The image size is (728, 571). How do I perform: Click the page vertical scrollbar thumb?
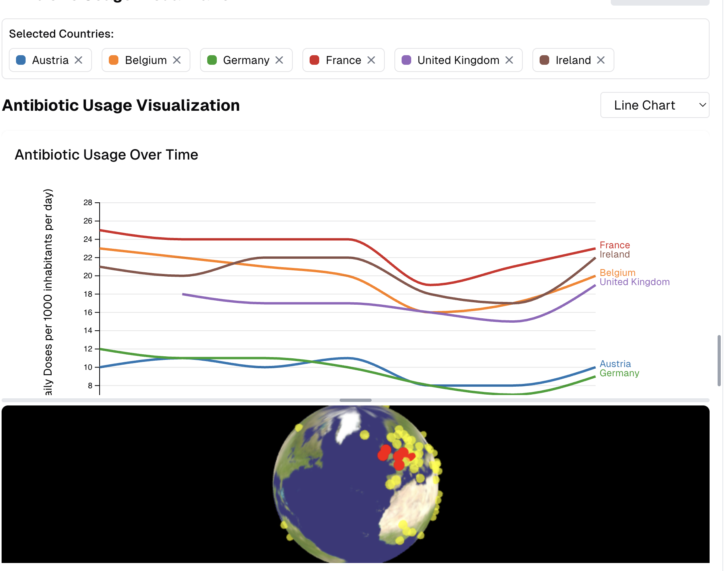719,361
